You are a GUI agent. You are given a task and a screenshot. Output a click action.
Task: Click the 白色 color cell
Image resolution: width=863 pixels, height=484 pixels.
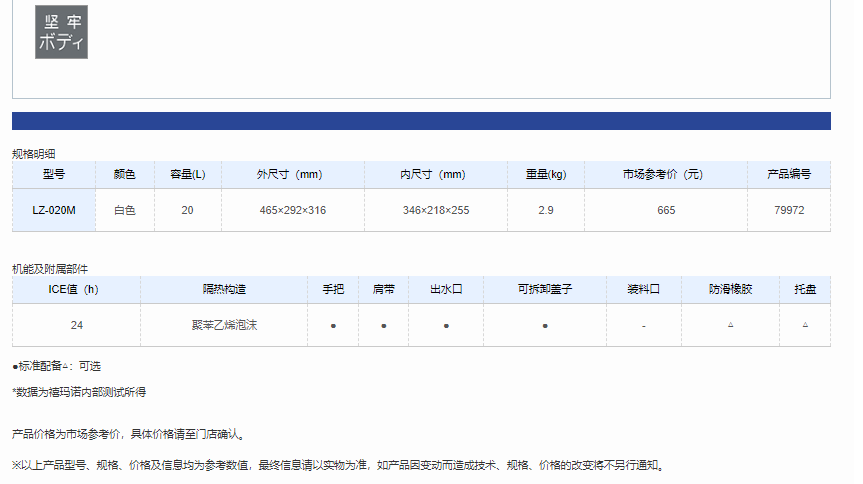[124, 210]
